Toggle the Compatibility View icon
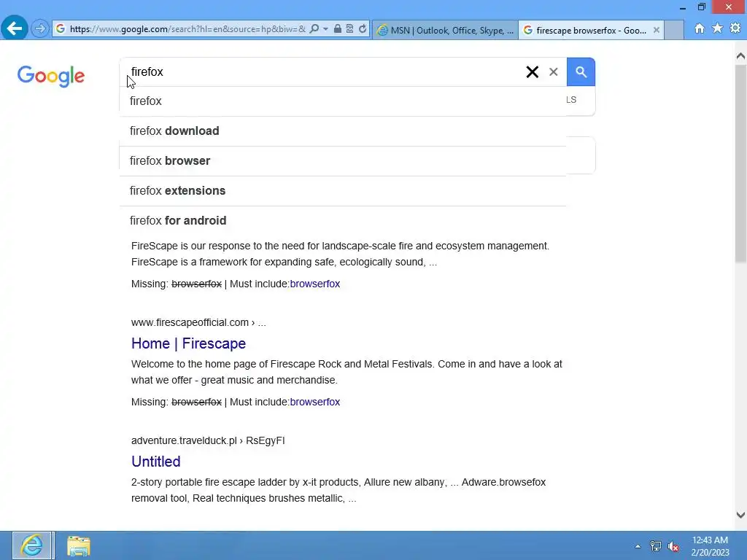Screen dimensions: 747x560 (x=349, y=29)
